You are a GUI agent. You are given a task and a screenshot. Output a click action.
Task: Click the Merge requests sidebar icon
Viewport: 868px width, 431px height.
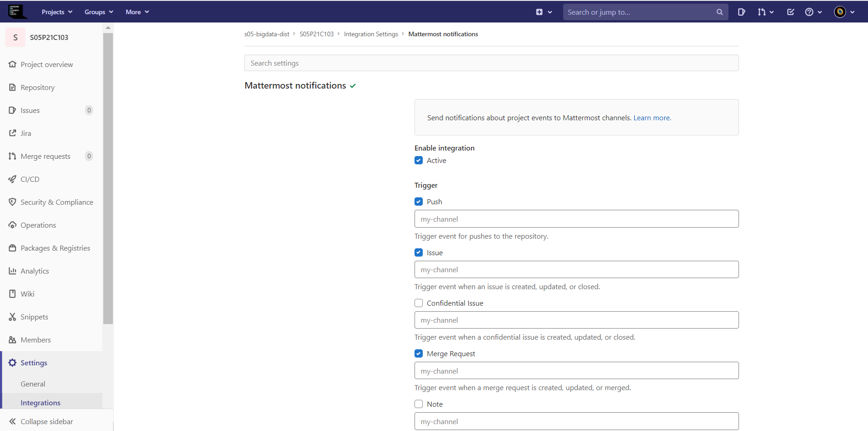point(12,156)
